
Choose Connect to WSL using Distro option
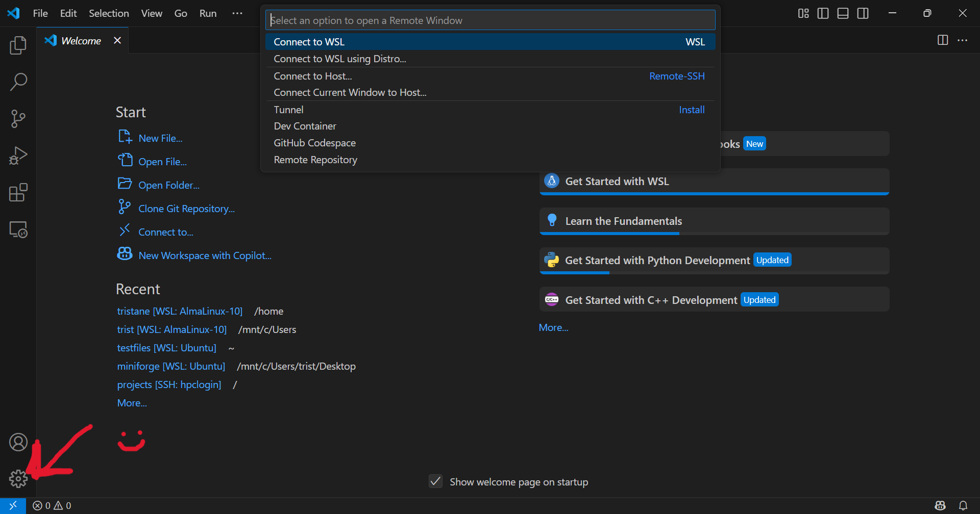point(490,59)
